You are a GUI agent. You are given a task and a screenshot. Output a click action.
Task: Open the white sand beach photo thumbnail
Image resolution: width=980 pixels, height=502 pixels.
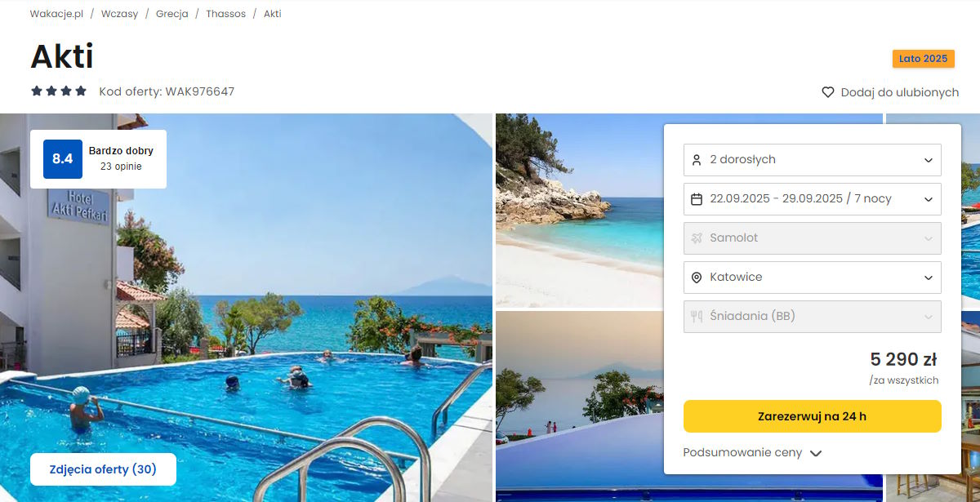point(579,211)
